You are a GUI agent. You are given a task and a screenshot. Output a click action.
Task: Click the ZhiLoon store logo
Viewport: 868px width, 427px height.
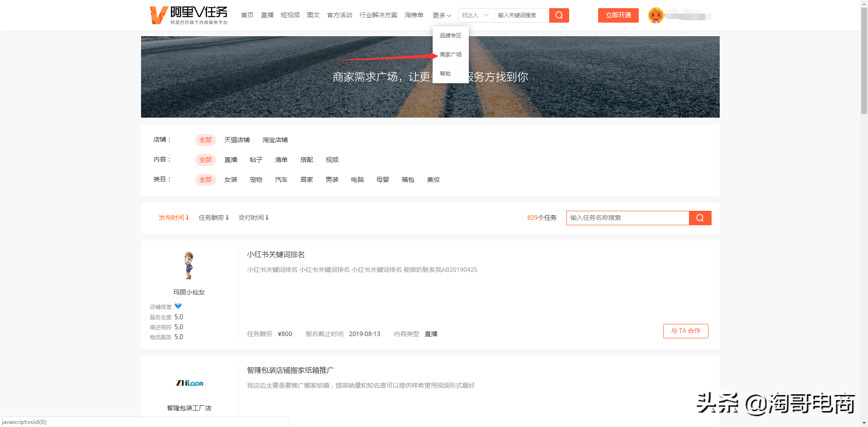[x=189, y=383]
